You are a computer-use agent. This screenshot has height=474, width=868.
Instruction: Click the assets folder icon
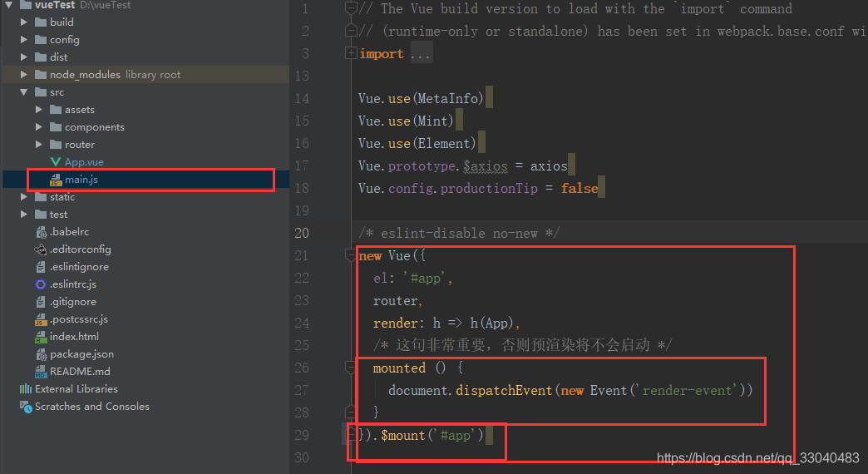click(x=56, y=110)
